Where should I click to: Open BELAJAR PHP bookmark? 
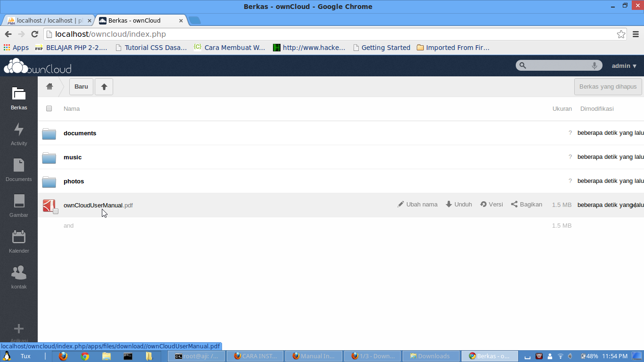click(x=71, y=48)
